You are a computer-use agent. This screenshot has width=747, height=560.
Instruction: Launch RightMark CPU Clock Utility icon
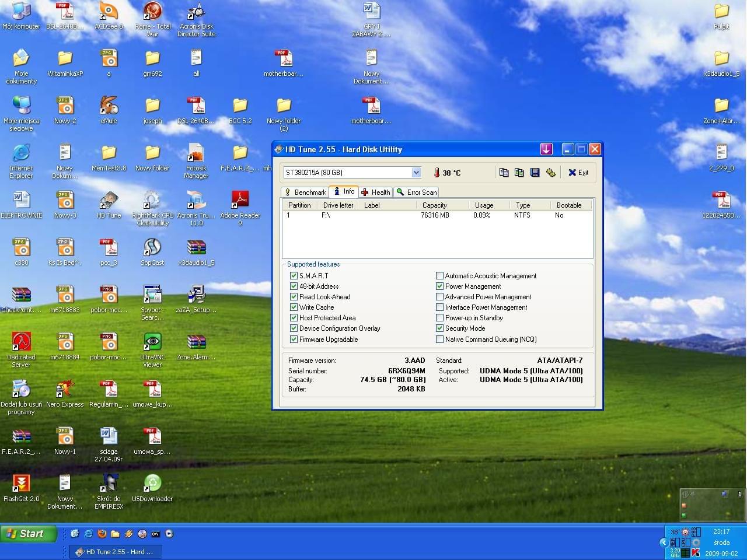click(152, 208)
